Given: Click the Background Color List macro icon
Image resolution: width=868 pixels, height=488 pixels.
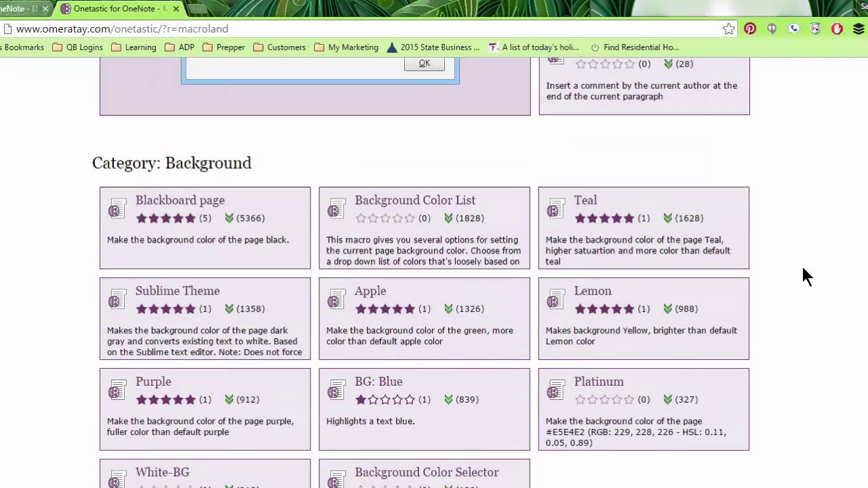Looking at the screenshot, I should [x=336, y=209].
